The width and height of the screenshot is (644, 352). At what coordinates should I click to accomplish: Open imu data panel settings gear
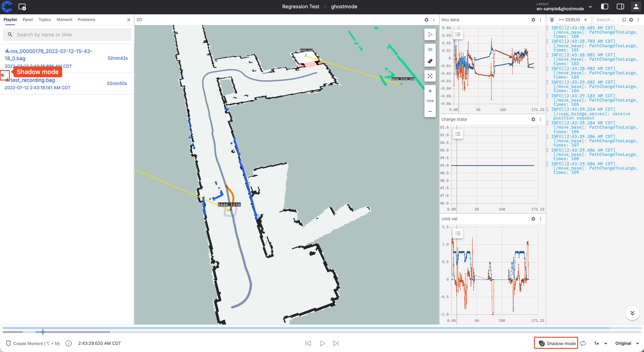(x=533, y=20)
